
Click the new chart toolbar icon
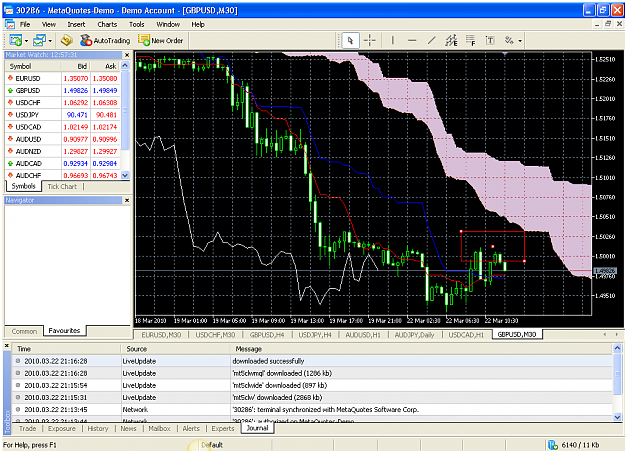16,40
